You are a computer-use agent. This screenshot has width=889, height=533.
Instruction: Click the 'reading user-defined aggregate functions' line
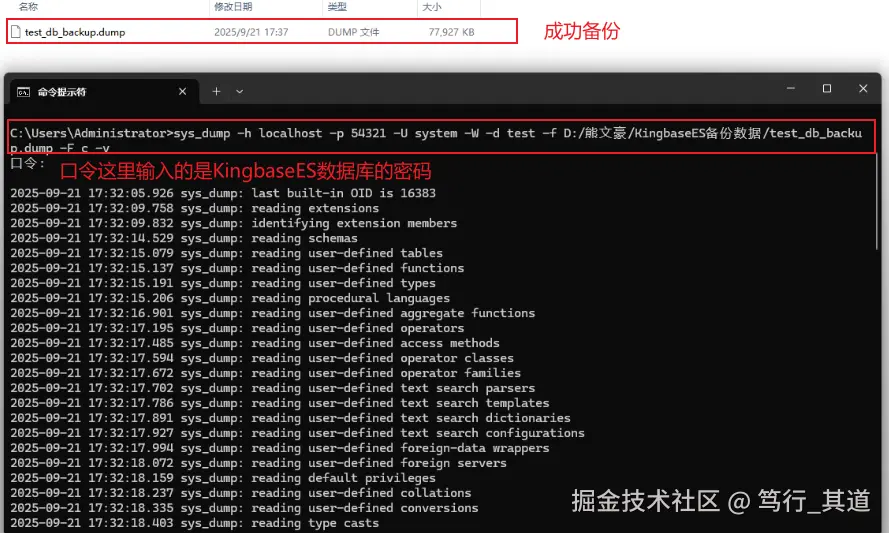pyautogui.click(x=273, y=313)
